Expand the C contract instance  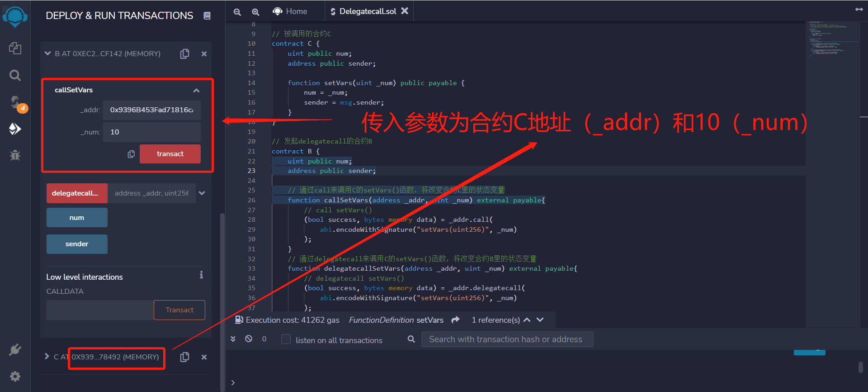point(47,357)
